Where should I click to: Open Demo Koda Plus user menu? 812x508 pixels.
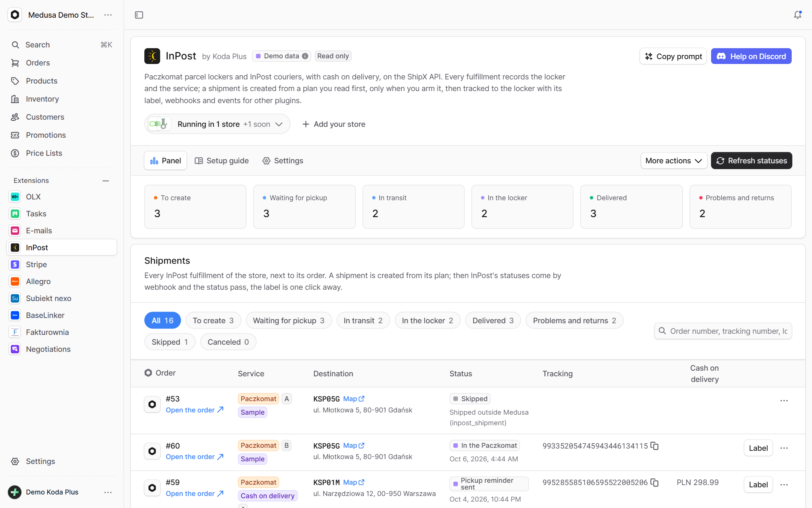[x=108, y=492]
